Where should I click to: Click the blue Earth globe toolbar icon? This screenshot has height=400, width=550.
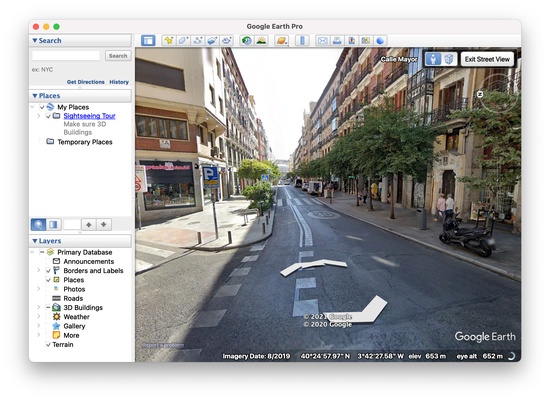point(380,40)
